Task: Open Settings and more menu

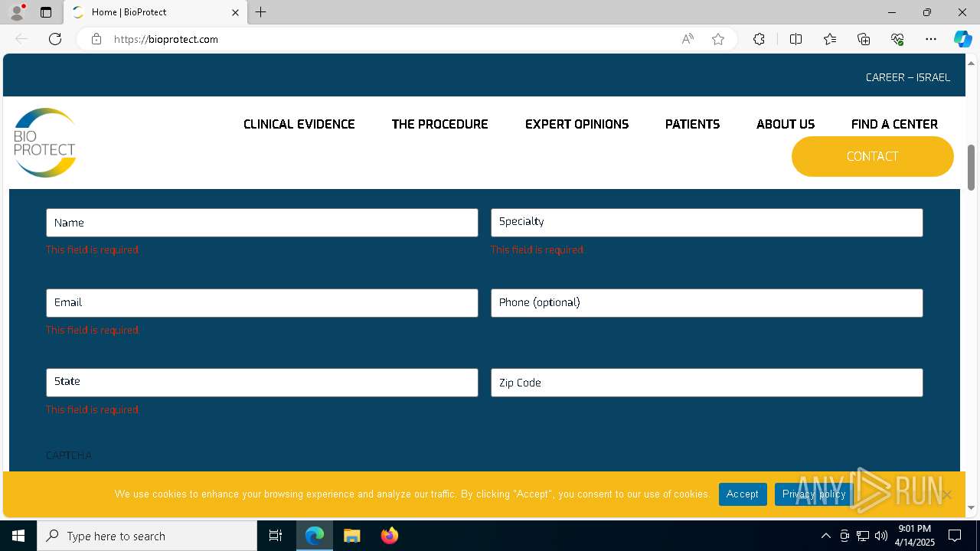Action: [x=931, y=39]
